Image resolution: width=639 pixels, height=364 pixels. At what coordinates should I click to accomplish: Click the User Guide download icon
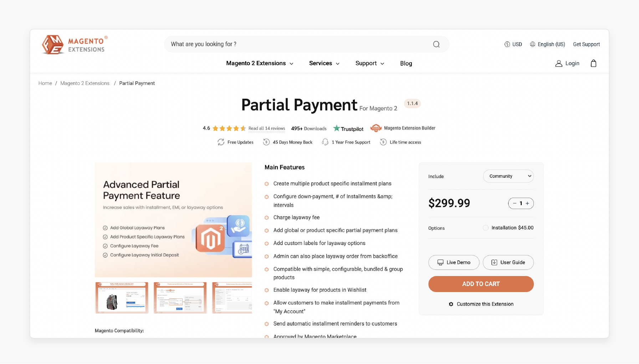tap(494, 262)
